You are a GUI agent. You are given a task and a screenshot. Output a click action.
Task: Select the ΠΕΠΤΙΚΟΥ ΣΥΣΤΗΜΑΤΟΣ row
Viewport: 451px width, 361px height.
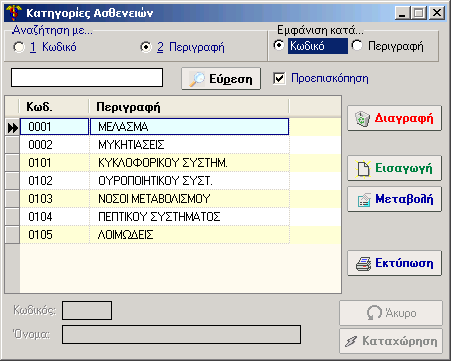(x=189, y=217)
